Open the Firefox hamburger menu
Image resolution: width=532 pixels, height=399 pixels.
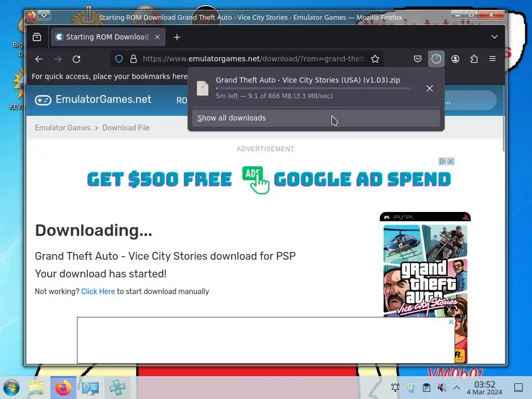493,59
